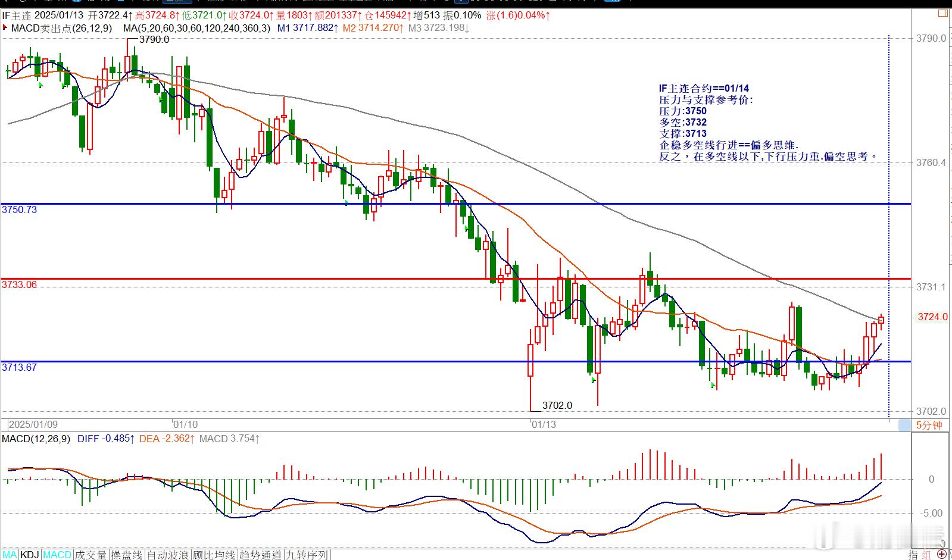Switch to the KDJ indicator tab
This screenshot has width=952, height=560.
coord(30,555)
